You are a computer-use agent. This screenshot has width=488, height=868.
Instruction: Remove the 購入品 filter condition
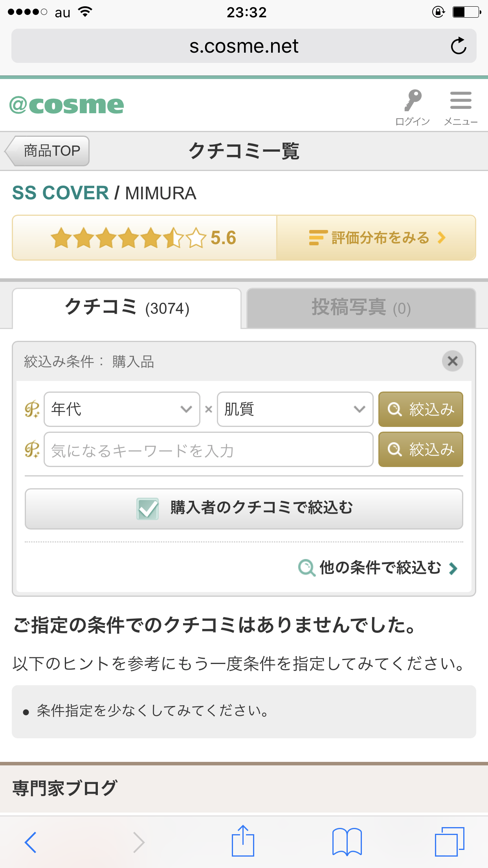coord(452,361)
